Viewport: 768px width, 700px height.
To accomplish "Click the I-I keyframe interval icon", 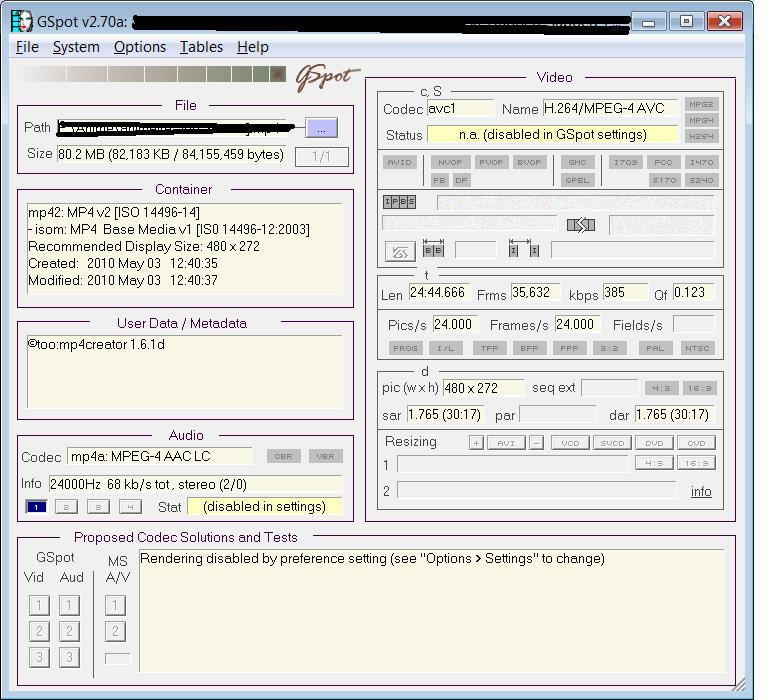I will click(523, 249).
